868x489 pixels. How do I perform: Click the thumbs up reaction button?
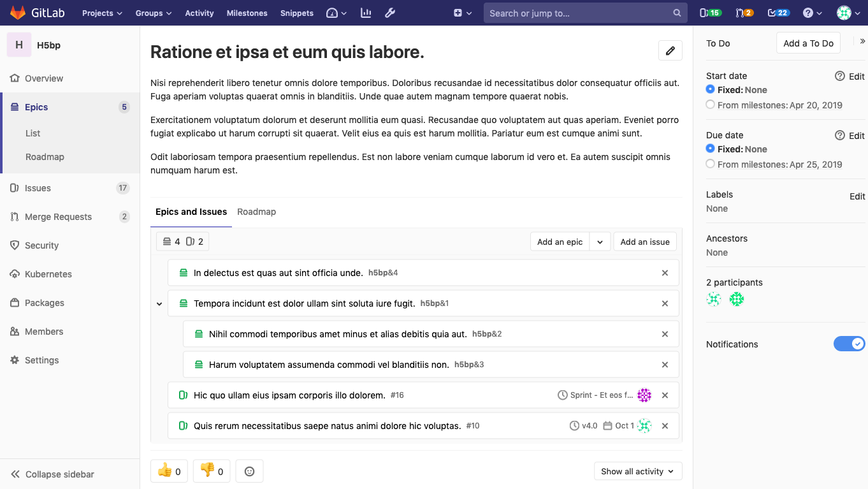[x=169, y=471]
